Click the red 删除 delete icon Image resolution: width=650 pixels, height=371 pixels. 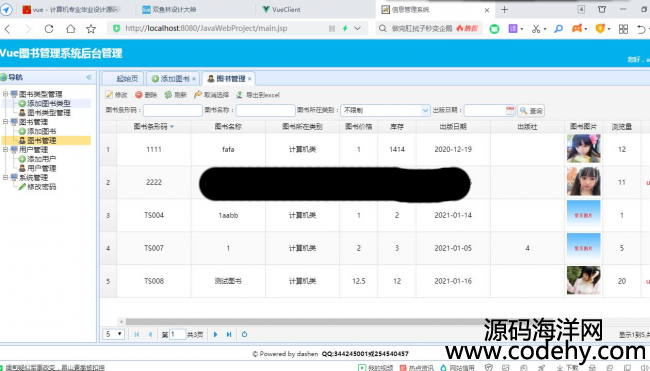click(139, 95)
